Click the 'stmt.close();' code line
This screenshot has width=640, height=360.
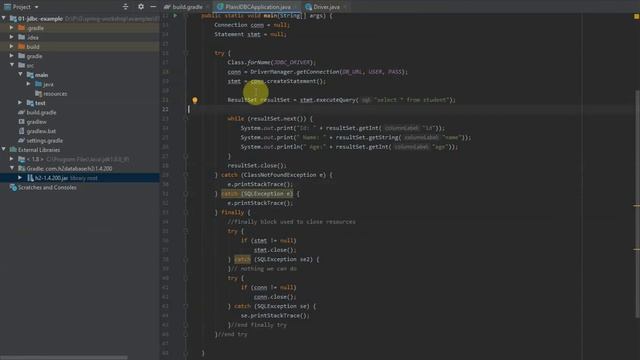coord(275,250)
